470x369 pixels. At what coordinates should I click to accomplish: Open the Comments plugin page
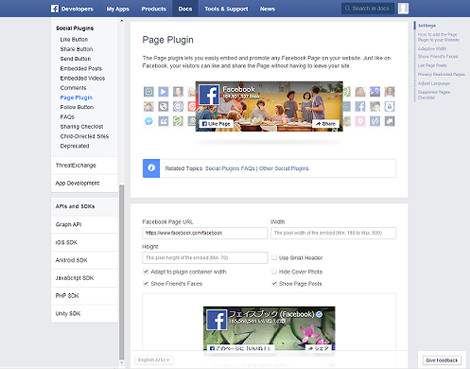73,88
